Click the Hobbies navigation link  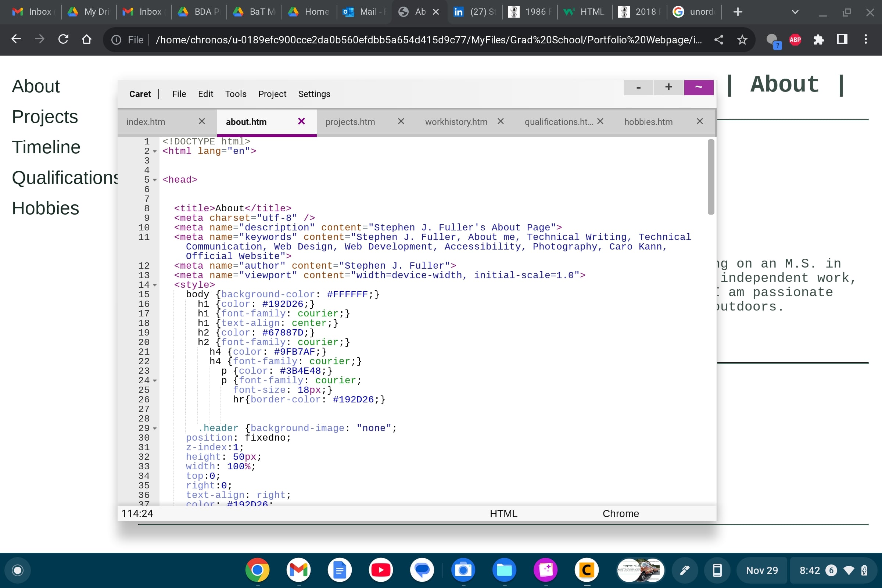(x=45, y=208)
